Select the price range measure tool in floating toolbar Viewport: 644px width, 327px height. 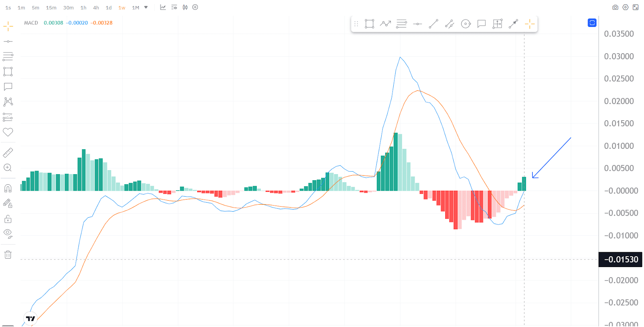click(497, 24)
